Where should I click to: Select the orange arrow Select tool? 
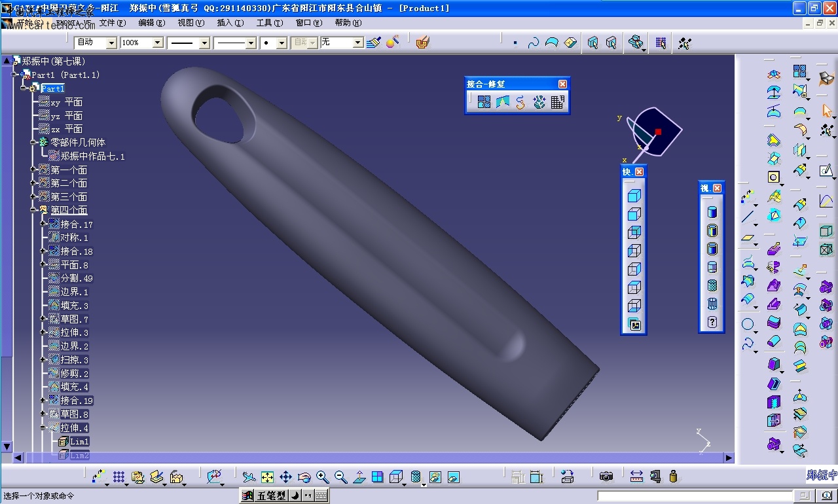point(826,111)
